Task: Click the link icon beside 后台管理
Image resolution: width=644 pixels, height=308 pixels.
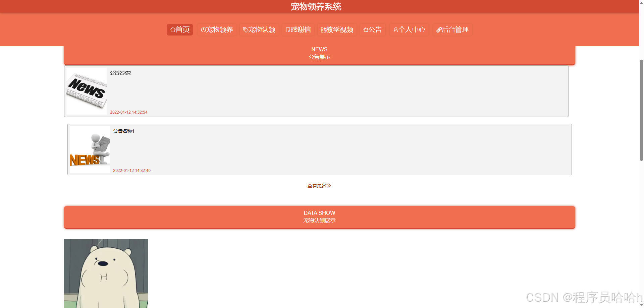Action: (x=439, y=30)
